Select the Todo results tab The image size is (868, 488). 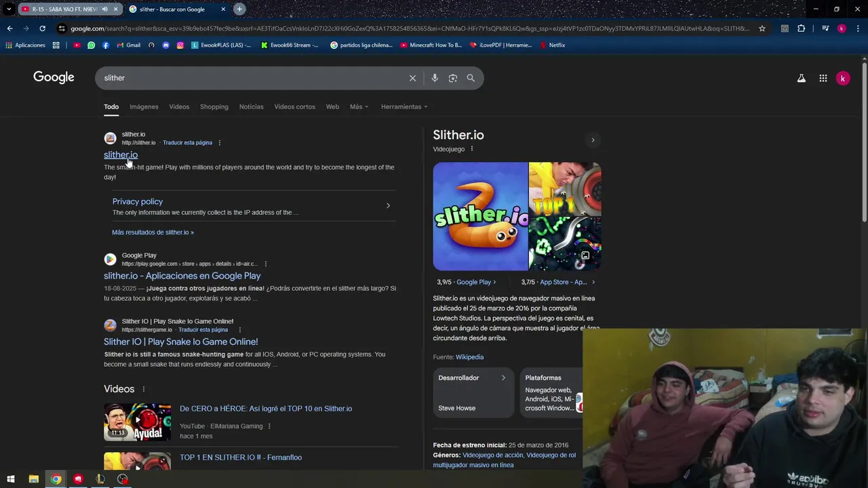pos(111,106)
